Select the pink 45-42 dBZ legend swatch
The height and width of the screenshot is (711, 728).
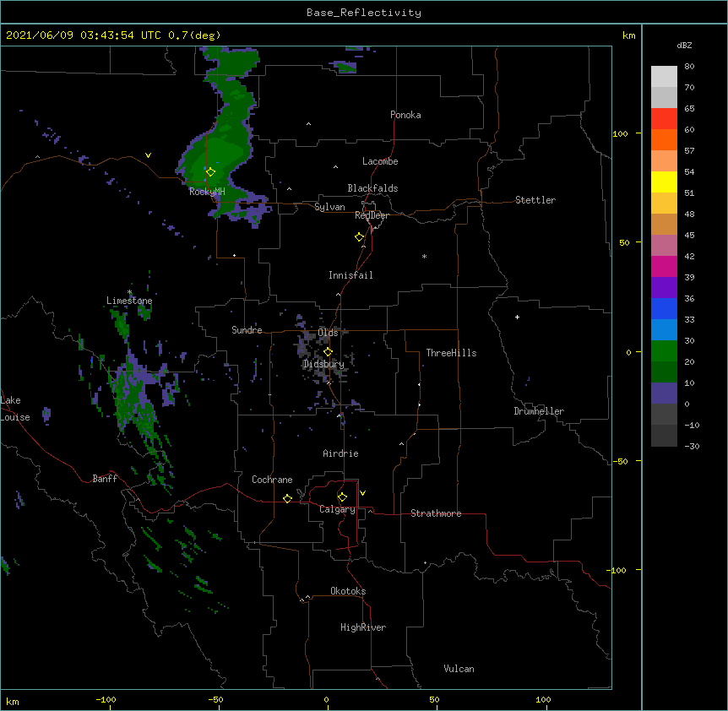[x=664, y=246]
